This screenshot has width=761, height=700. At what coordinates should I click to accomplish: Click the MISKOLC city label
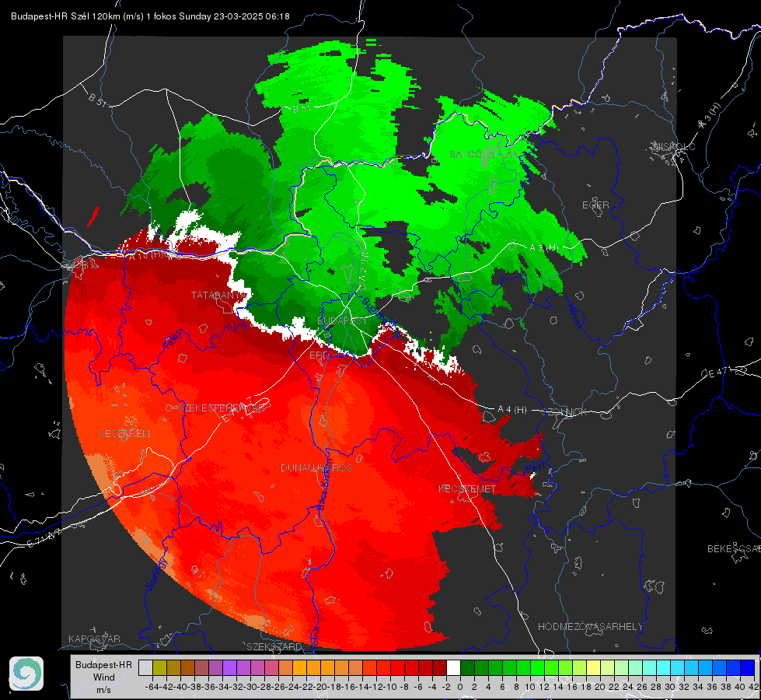674,147
